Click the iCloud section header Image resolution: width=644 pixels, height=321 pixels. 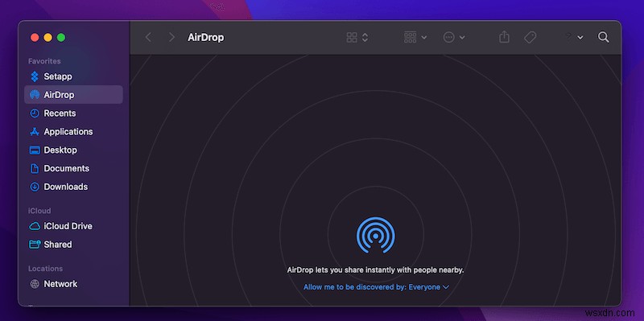(x=39, y=211)
